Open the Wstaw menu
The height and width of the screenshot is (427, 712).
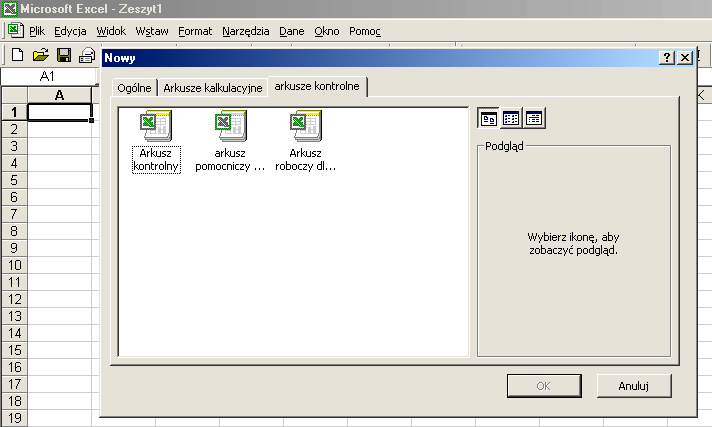pyautogui.click(x=152, y=31)
